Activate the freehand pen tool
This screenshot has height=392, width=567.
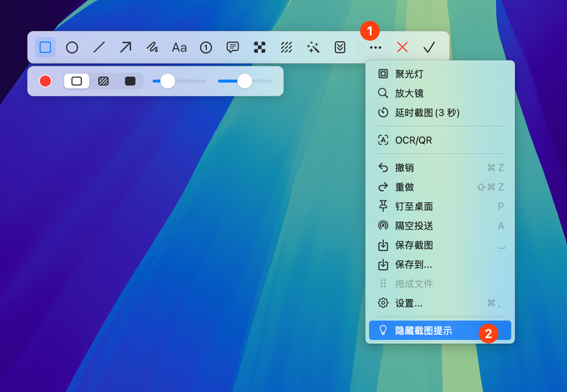(152, 47)
